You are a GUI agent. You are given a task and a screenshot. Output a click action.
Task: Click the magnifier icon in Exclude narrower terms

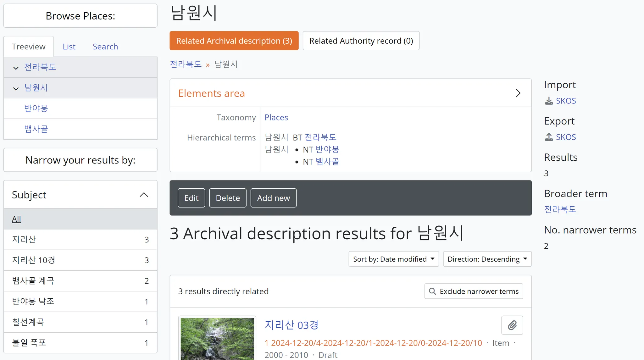tap(432, 291)
